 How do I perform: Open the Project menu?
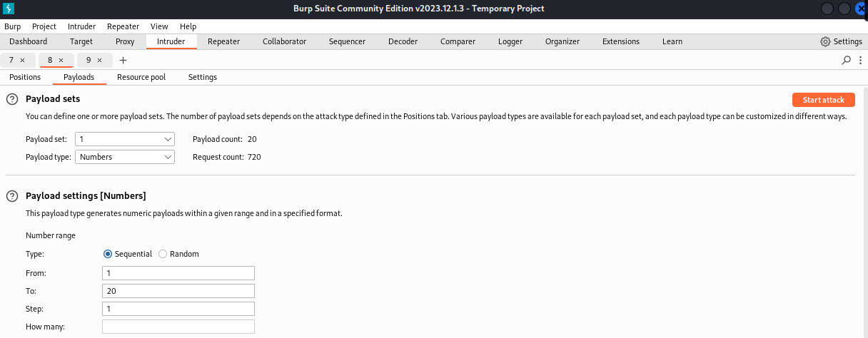[x=44, y=26]
